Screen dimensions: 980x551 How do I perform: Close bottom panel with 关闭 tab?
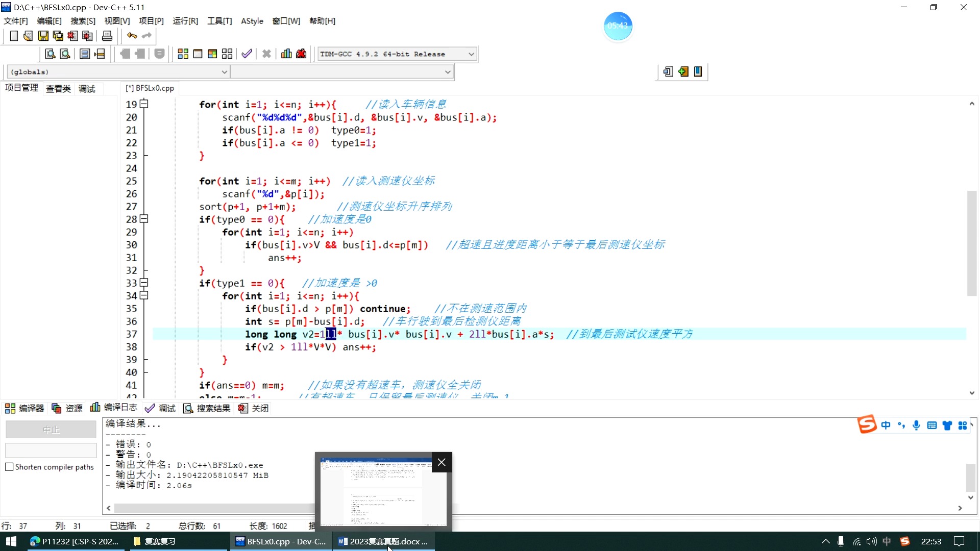(253, 408)
